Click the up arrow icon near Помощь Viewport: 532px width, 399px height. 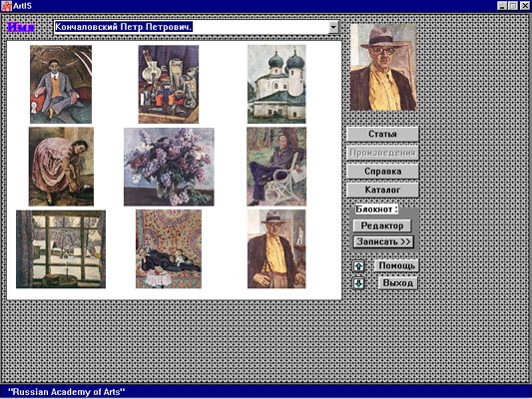coord(358,266)
